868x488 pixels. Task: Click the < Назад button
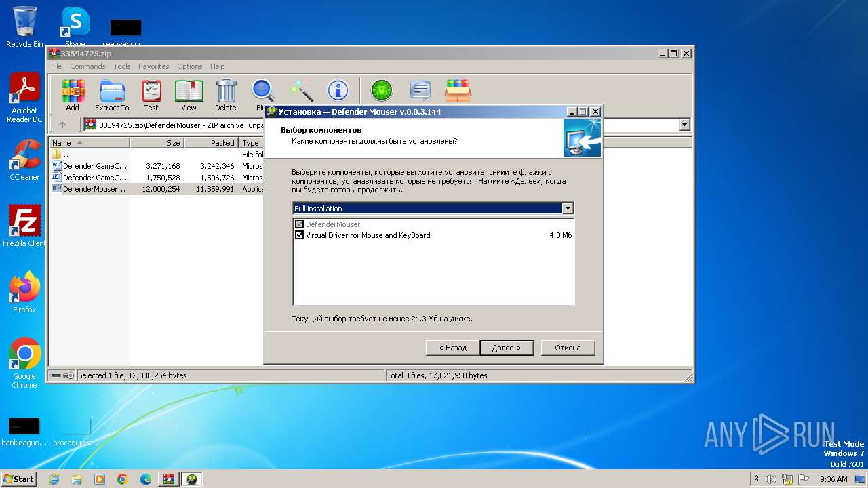452,348
